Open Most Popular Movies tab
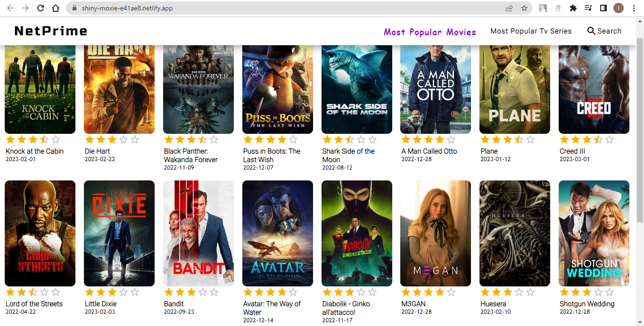This screenshot has width=644, height=326. point(429,32)
